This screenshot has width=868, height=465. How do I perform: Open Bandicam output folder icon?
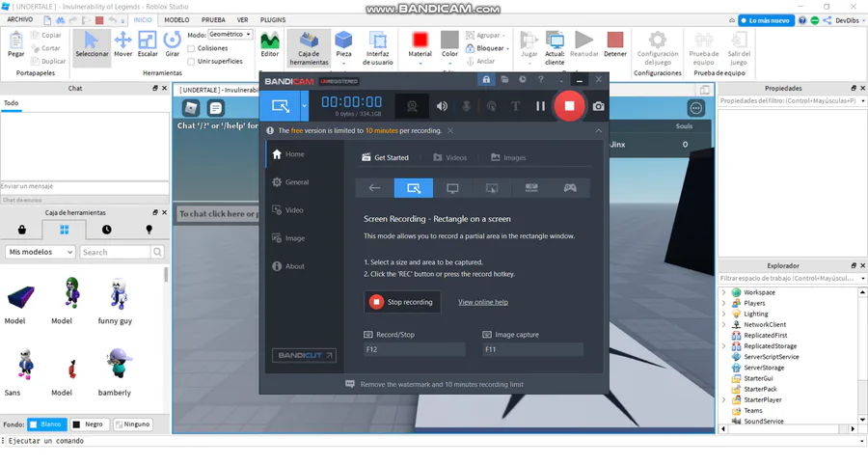pos(504,80)
